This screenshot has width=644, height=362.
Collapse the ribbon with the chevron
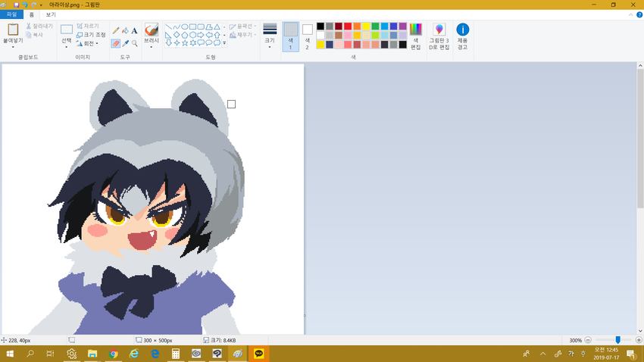tap(630, 15)
